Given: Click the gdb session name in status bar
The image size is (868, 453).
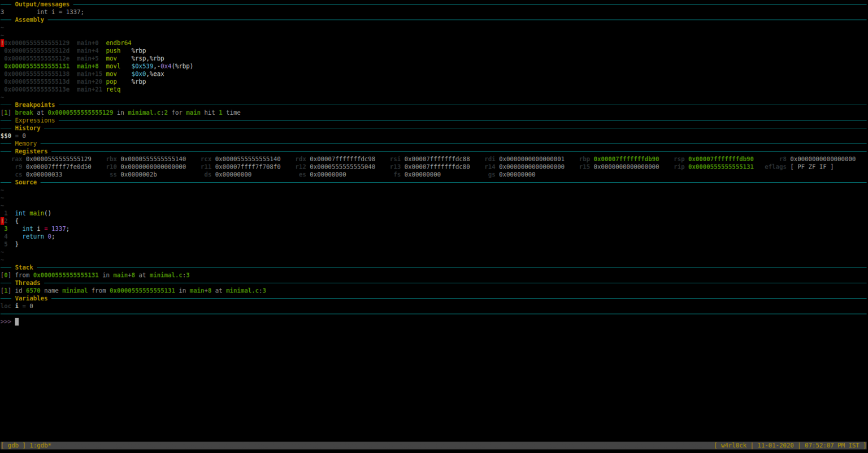Looking at the screenshot, I should click(x=13, y=446).
